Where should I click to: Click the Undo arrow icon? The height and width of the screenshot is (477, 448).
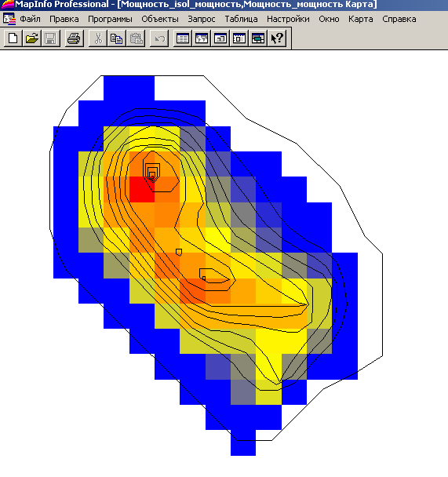[159, 38]
